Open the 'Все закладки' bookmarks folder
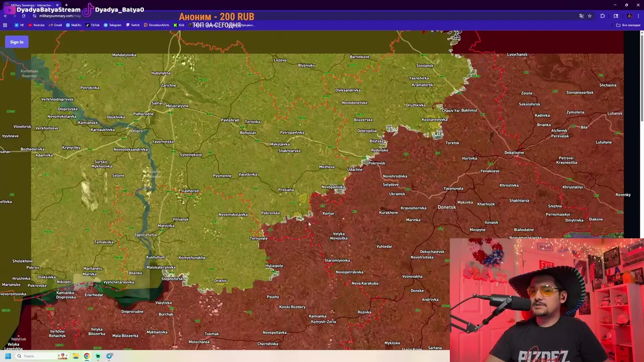 point(628,25)
